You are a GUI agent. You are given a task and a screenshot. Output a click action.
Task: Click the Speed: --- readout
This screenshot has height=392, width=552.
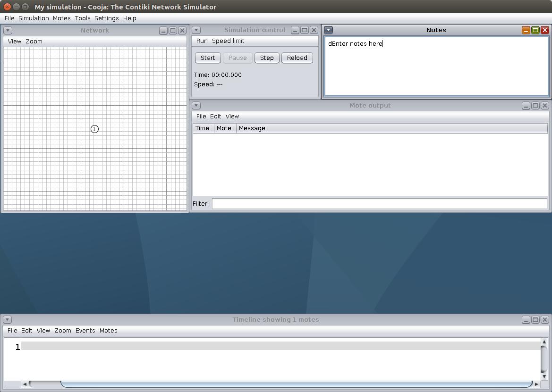(208, 84)
